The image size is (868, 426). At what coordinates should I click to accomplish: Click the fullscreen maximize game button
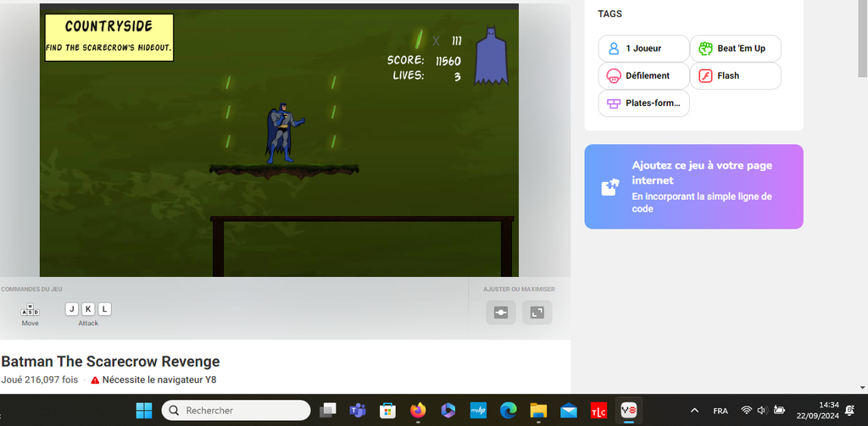[537, 313]
